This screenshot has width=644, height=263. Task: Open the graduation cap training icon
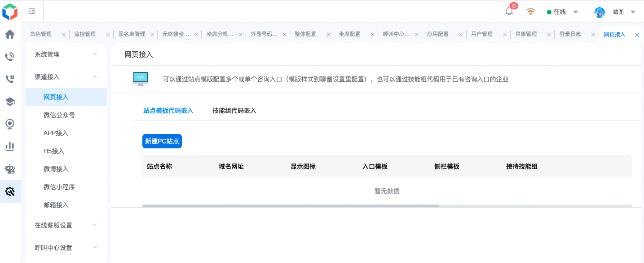[10, 102]
